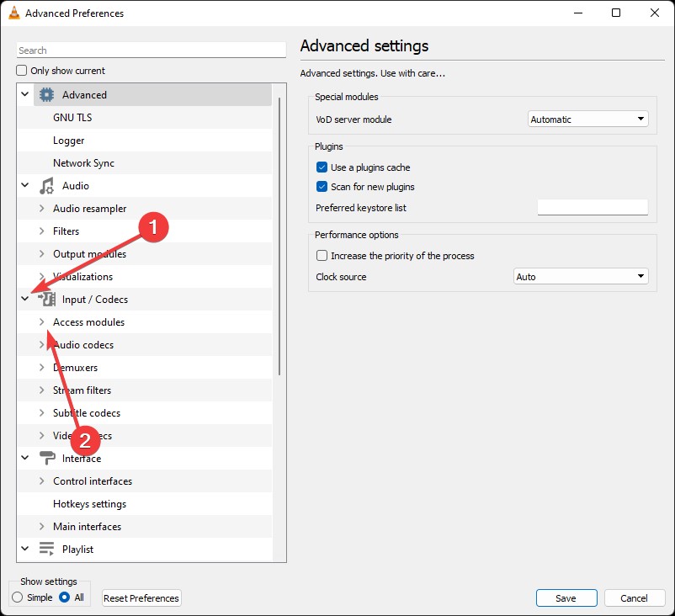Collapse the Input / Codecs section
The height and width of the screenshot is (616, 675).
(x=25, y=298)
